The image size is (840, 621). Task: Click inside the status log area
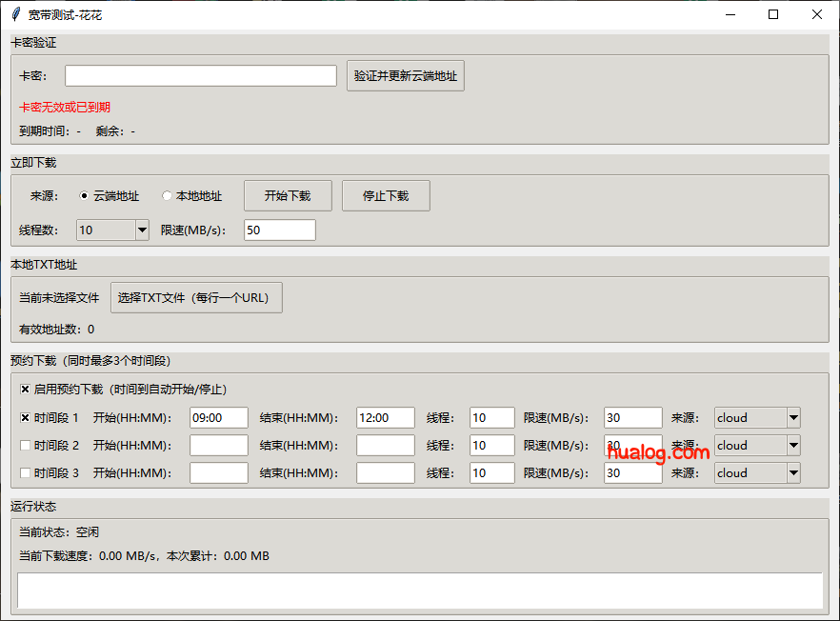(x=419, y=591)
